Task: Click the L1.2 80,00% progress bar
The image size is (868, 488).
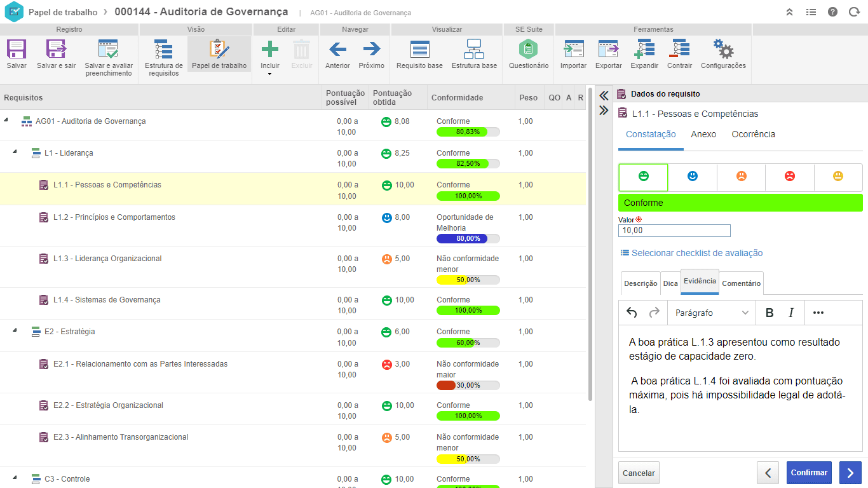Action: [468, 239]
